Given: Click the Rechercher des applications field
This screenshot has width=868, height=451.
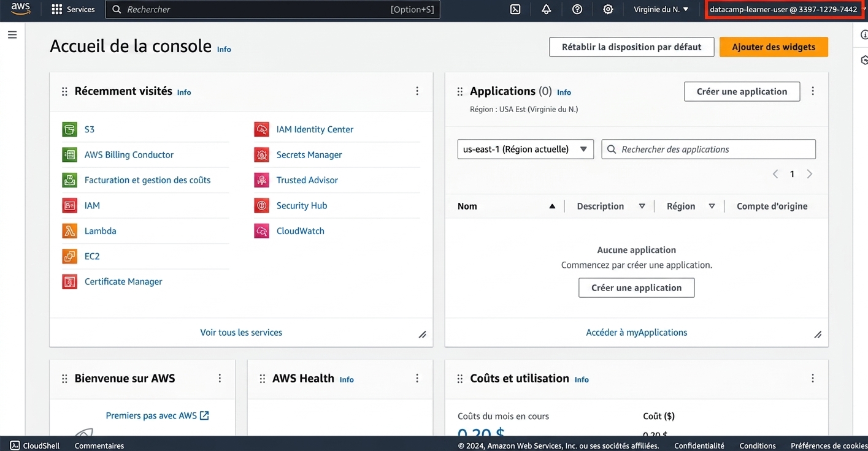Looking at the screenshot, I should [709, 150].
